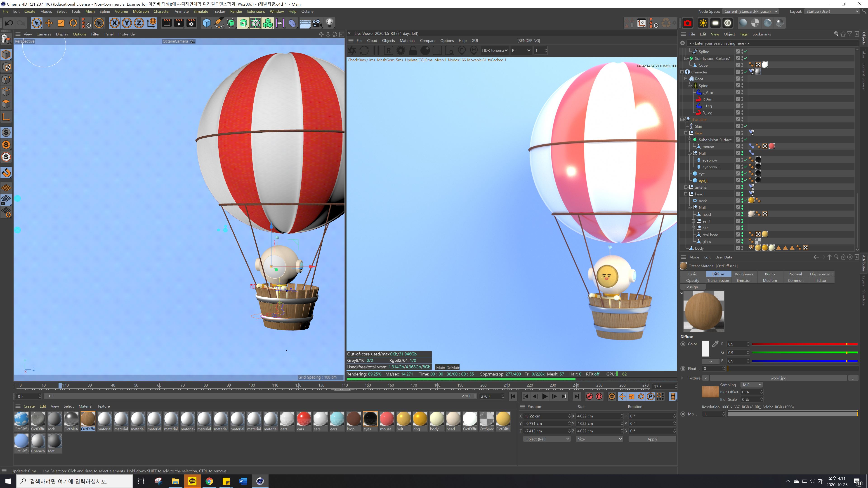Select the Move tool
The height and width of the screenshot is (488, 868).
tap(49, 23)
